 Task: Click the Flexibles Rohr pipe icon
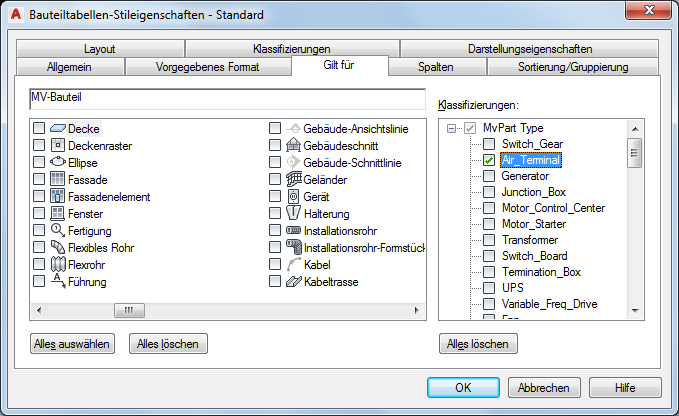pyautogui.click(x=58, y=247)
